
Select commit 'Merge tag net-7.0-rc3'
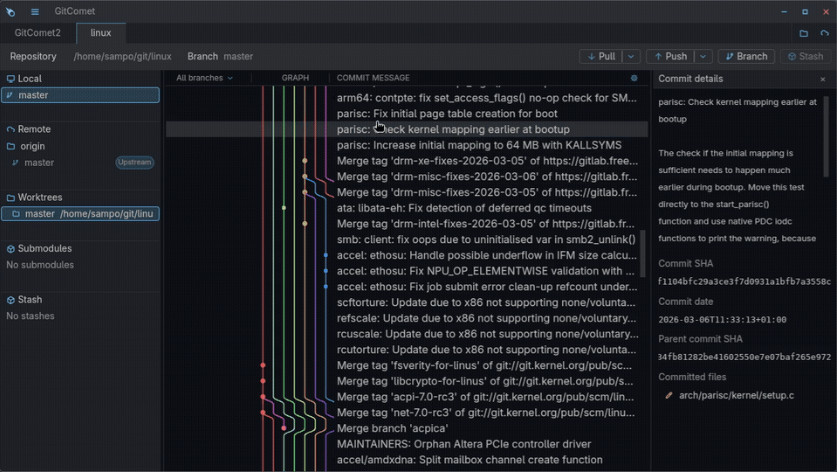(407, 413)
